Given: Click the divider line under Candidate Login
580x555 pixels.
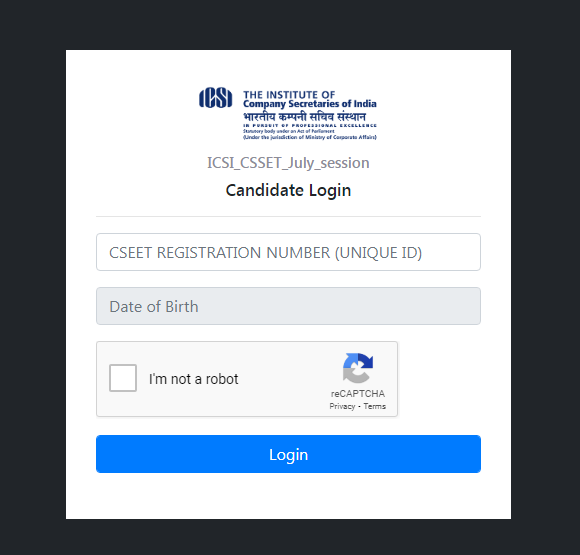Looking at the screenshot, I should (x=289, y=216).
